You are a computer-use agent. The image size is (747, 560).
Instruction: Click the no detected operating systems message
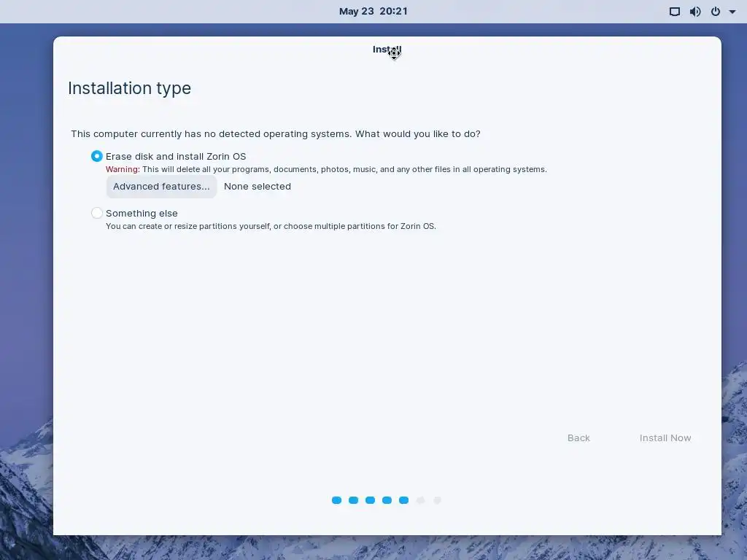(275, 134)
